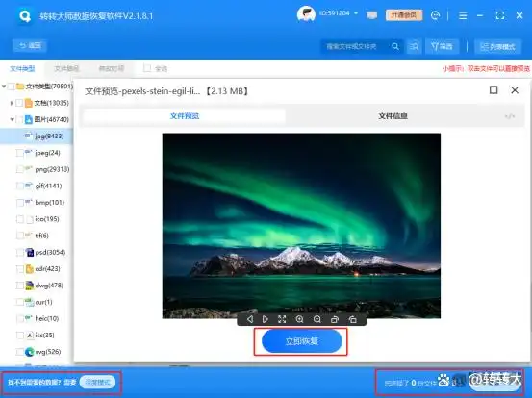
Task: Click the 深度模式 deep scan button
Action: click(x=98, y=383)
